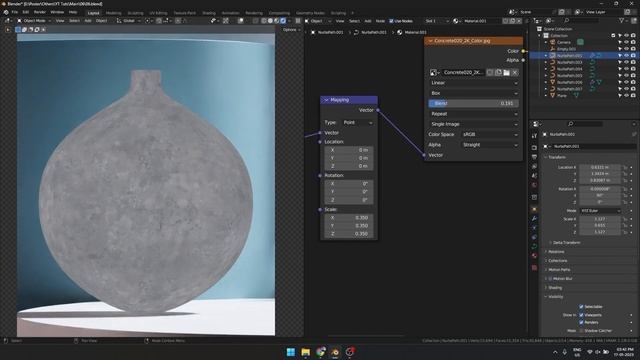Open the Scene properties tab icon
Viewport: 640px width, 360px height.
(x=534, y=176)
